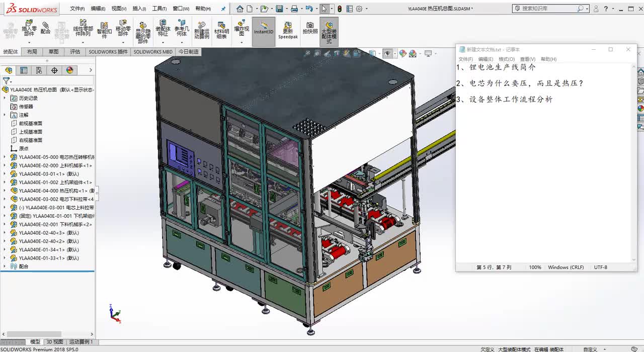Toggle Large Assembly Mode (大型装配体模式)
The width and height of the screenshot is (644, 352).
329,31
